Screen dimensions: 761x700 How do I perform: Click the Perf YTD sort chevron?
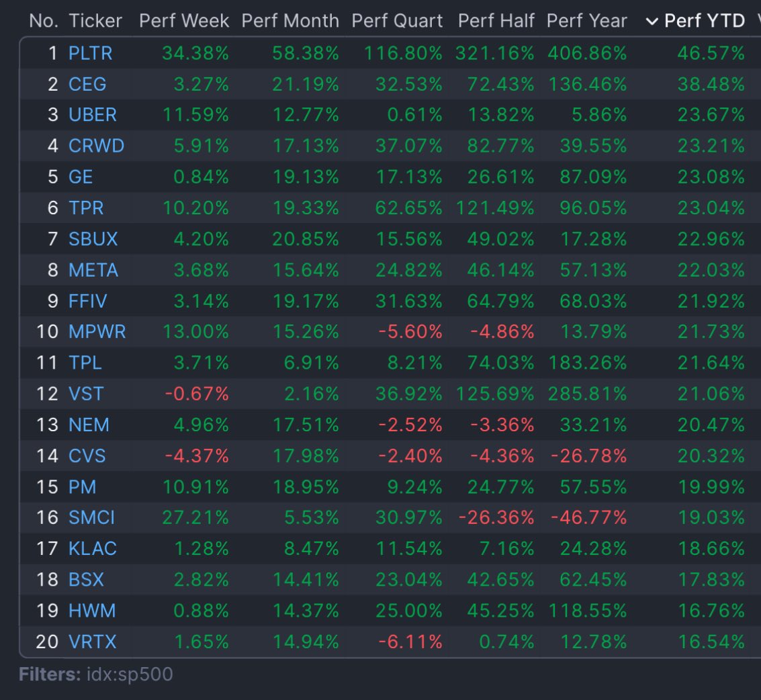(x=652, y=21)
